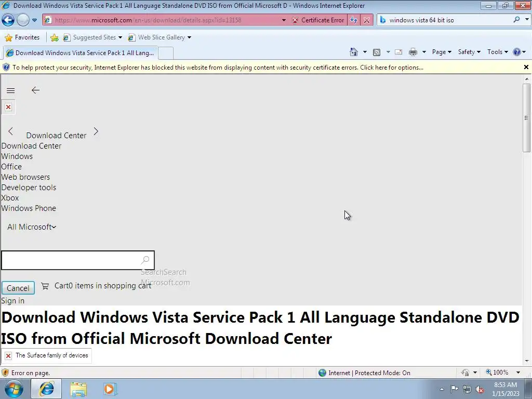Click the Stop loading X icon
Screen dimensions: 532x399
(367, 20)
